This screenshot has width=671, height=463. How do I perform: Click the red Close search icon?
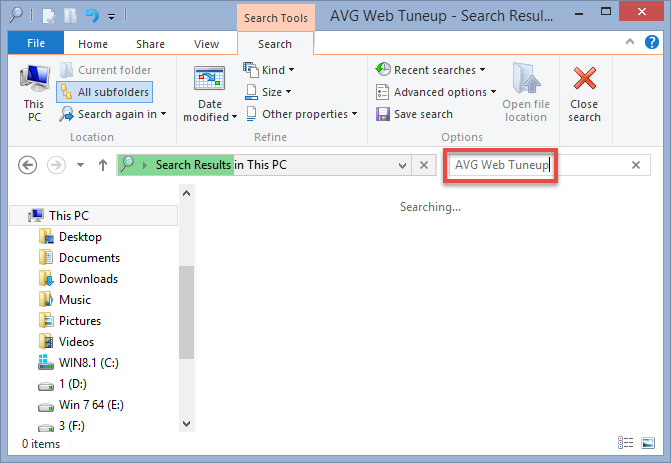tap(585, 78)
